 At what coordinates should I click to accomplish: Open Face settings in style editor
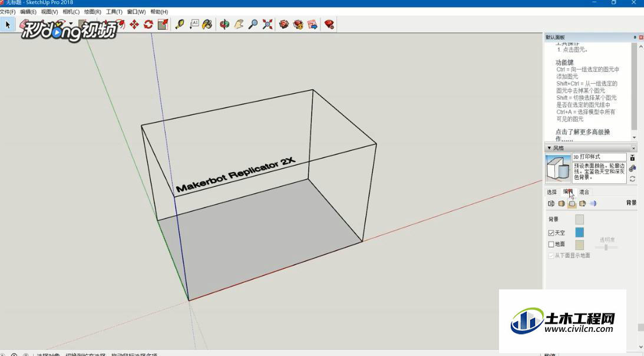pos(562,203)
